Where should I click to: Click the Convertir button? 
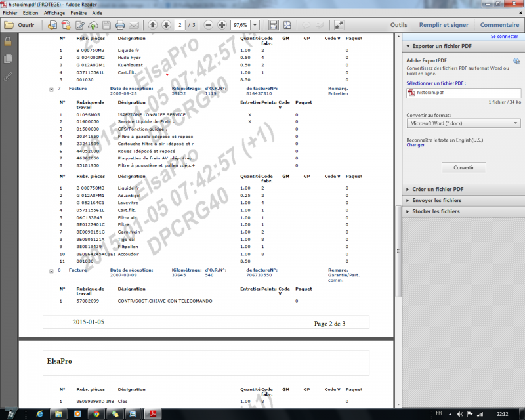pyautogui.click(x=463, y=167)
